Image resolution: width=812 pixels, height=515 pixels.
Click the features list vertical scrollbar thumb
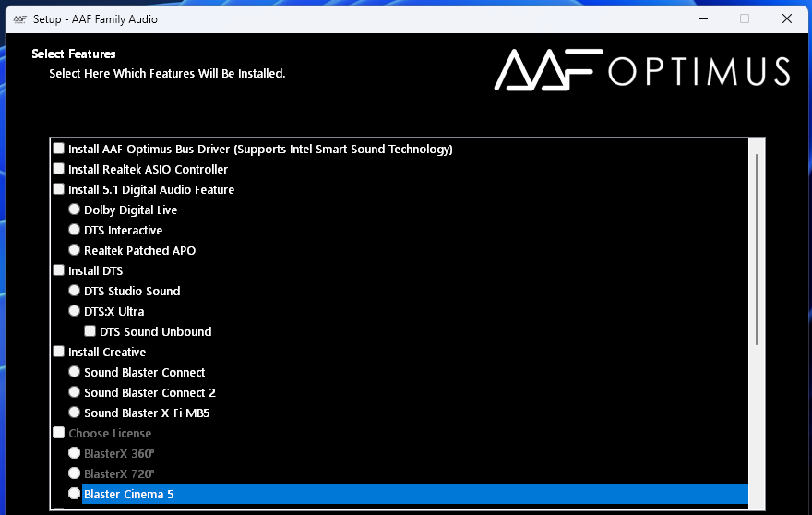[757, 250]
